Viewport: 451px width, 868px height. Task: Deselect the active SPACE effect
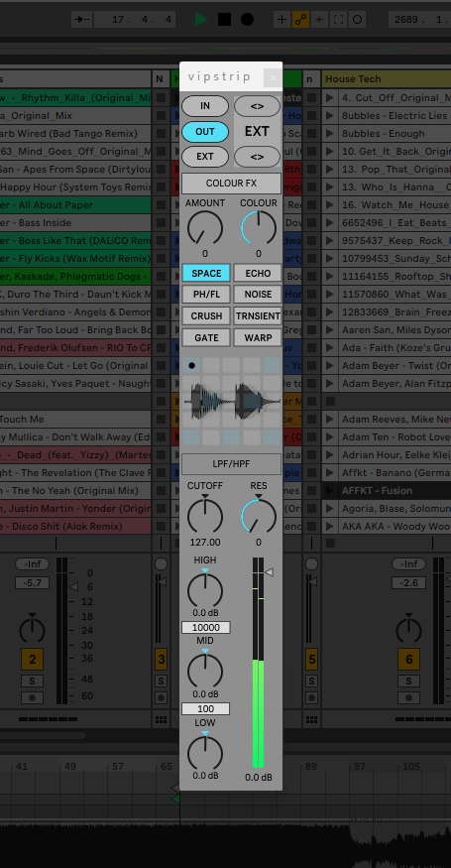[206, 274]
